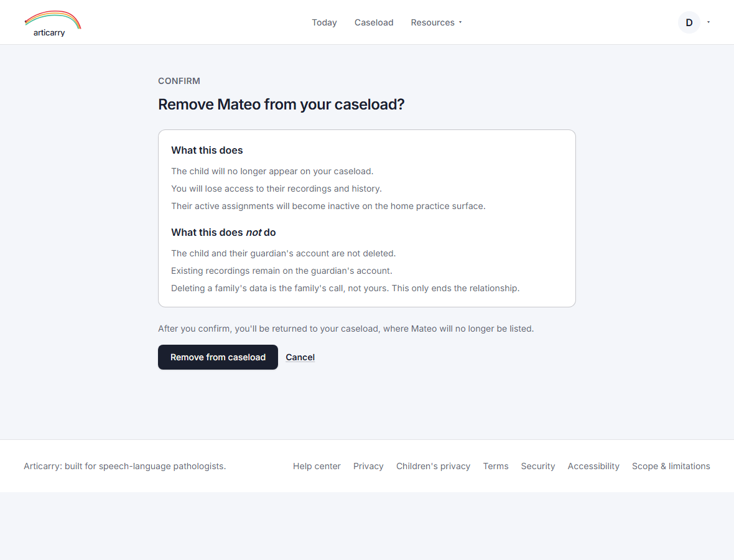Click the 'Remove Mateo from your caseload?' heading

[281, 105]
